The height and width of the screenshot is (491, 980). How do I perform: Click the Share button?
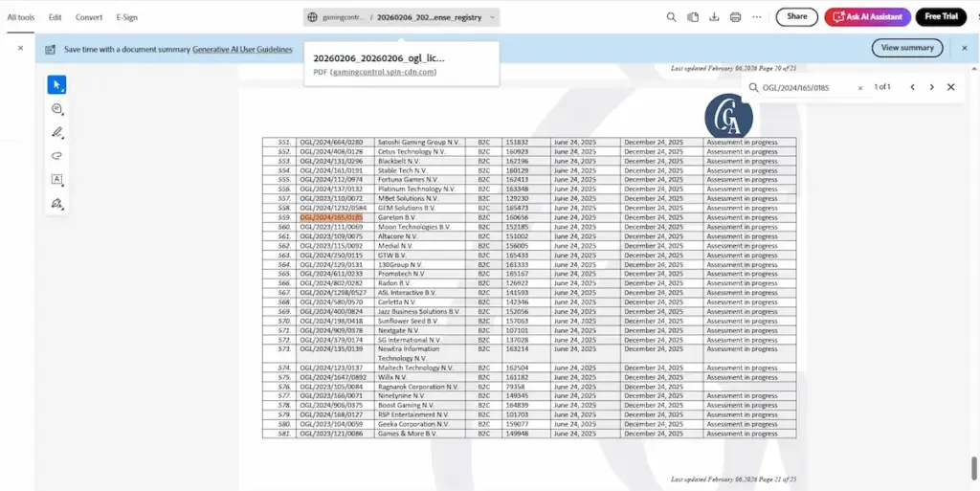coord(797,17)
